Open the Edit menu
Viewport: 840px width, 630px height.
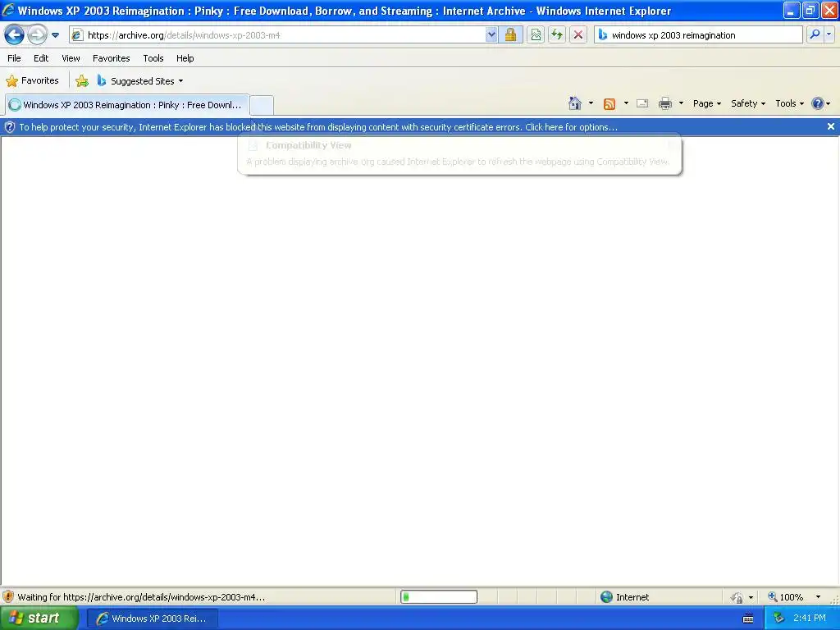click(41, 58)
